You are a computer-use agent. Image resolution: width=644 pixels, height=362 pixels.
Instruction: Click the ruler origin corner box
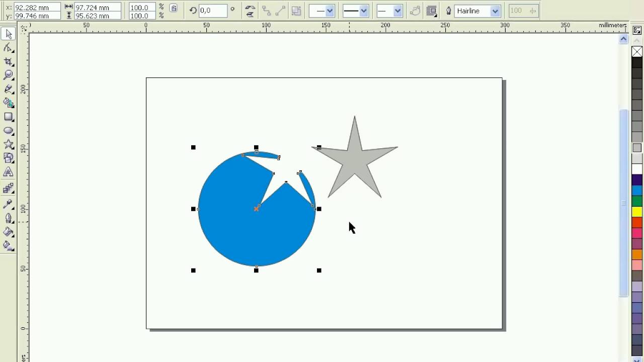pos(23,28)
